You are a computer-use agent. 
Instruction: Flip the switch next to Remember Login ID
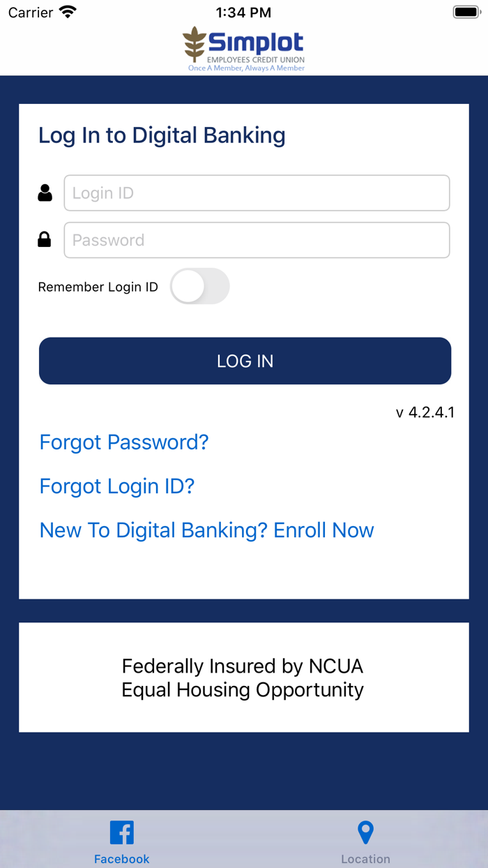point(200,286)
